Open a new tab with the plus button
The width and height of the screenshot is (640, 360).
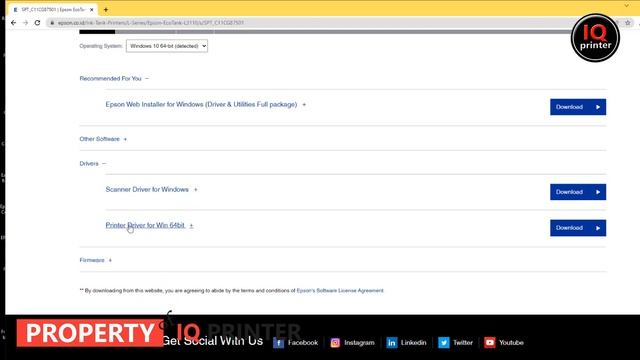point(106,9)
